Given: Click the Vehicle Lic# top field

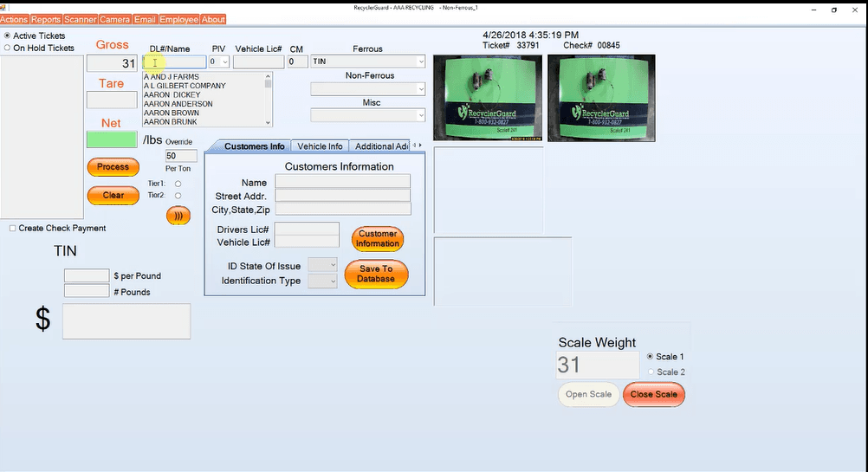Looking at the screenshot, I should pyautogui.click(x=258, y=62).
